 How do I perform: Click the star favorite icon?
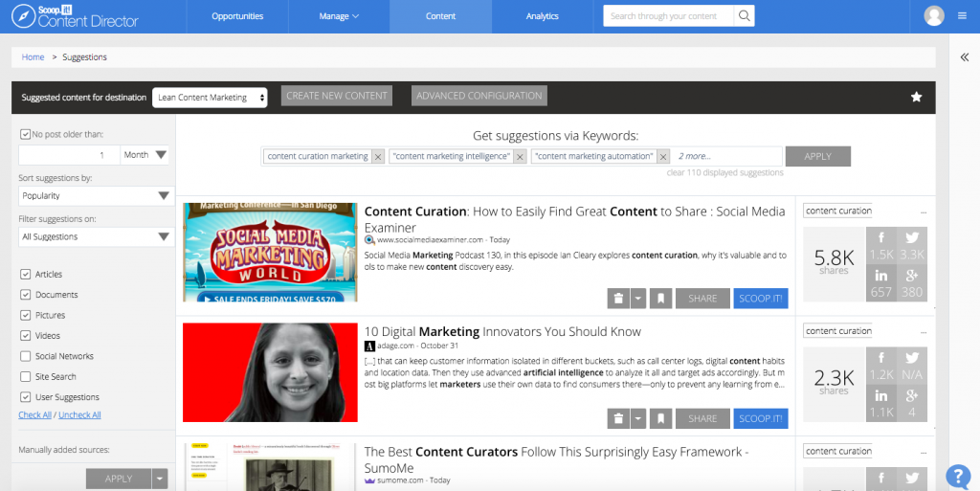pyautogui.click(x=916, y=97)
